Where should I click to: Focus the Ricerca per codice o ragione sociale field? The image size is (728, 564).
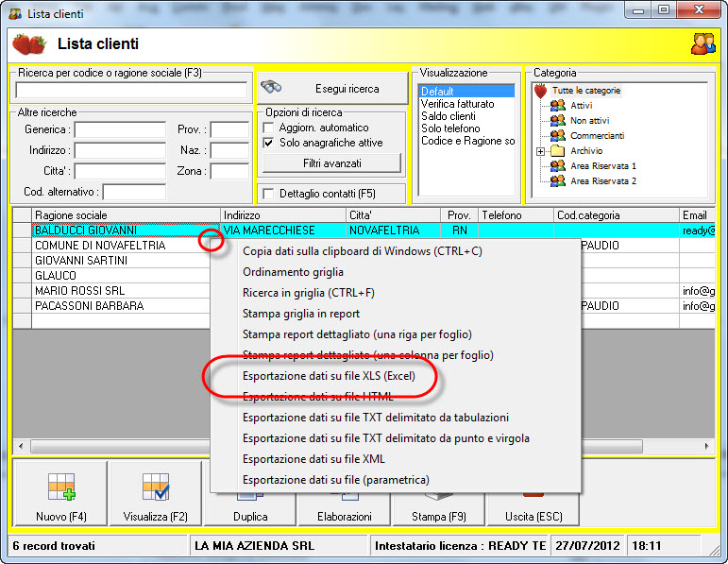tap(131, 90)
